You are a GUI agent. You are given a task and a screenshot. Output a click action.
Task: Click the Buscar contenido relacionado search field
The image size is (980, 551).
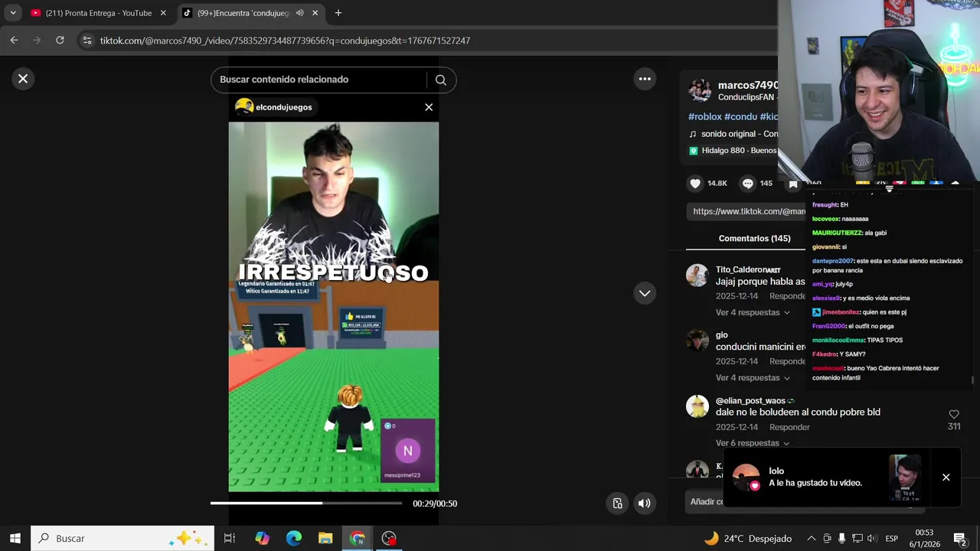tap(320, 80)
